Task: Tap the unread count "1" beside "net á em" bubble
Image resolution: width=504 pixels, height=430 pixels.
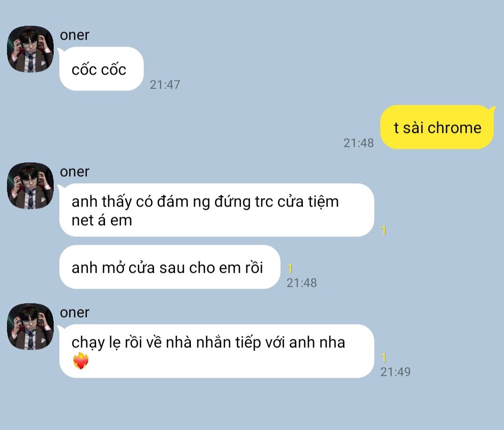Action: 384,230
